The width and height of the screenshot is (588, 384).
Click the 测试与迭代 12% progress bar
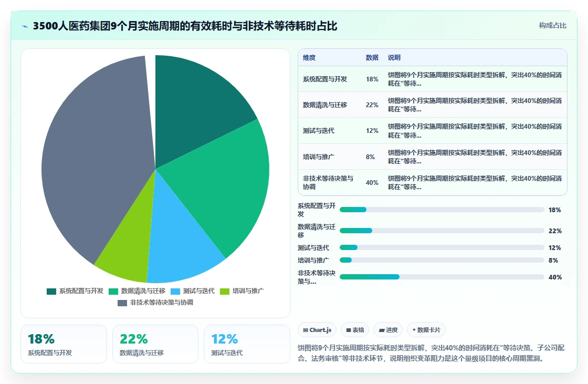(442, 248)
